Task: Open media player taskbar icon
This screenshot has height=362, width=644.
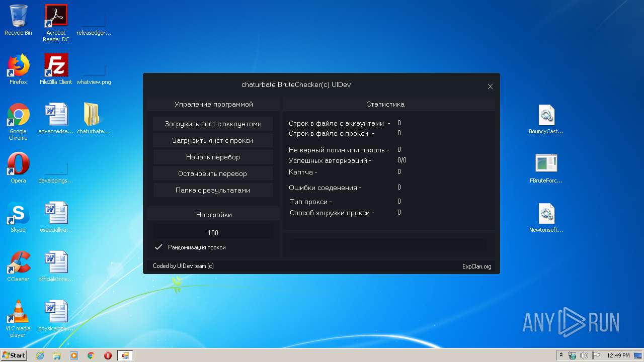Action: [74, 355]
